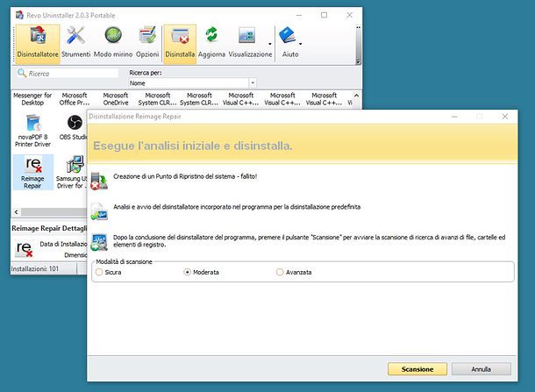Viewport: 535px width, 392px height.
Task: Click the Annulla button
Action: click(481, 369)
